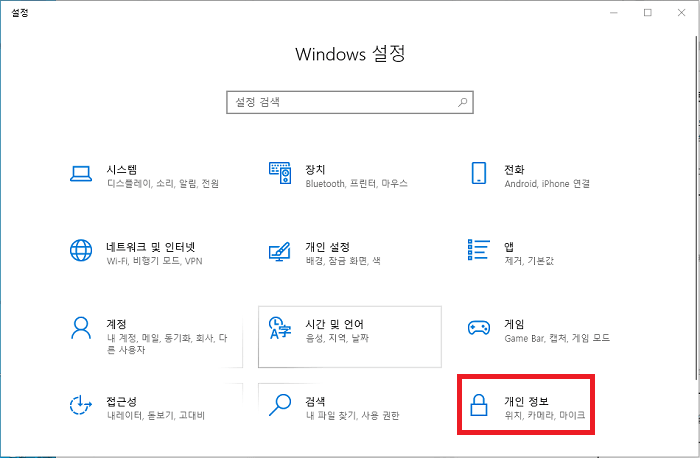
Task: Select the 개인 설정 title
Action: click(x=328, y=247)
